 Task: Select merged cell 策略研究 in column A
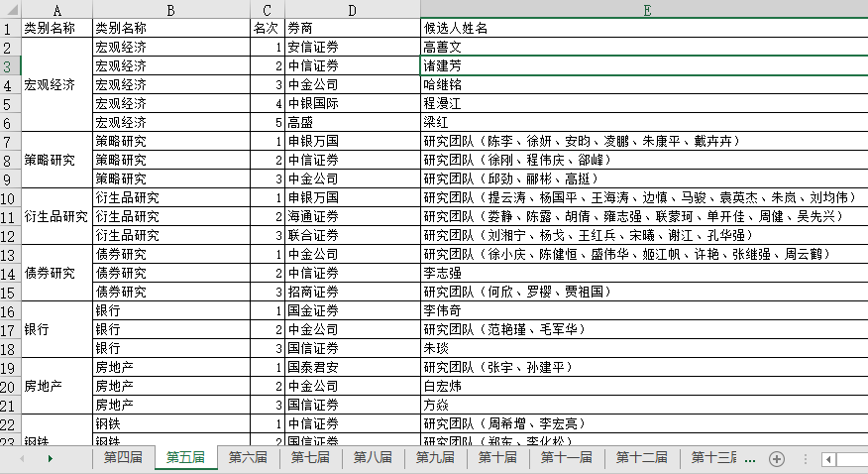(57, 160)
